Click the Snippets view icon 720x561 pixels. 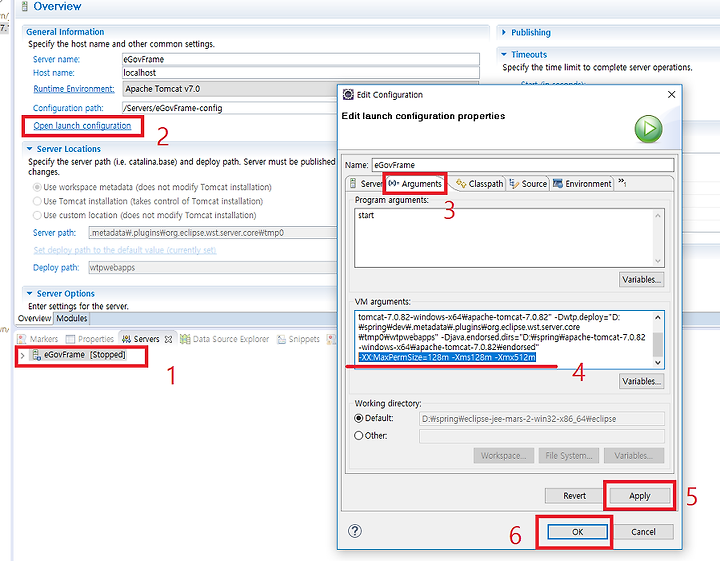click(281, 339)
